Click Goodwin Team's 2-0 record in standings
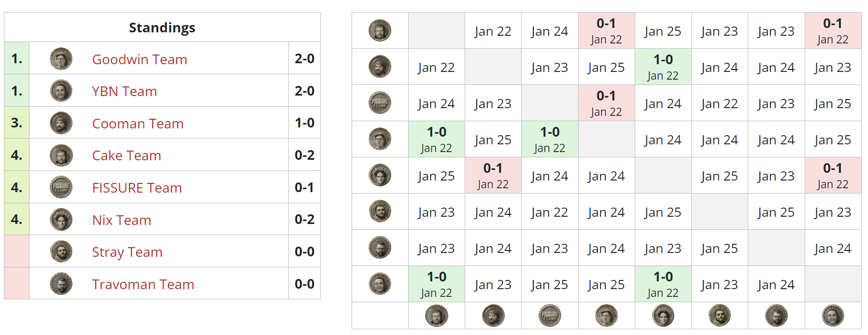Image resolution: width=868 pixels, height=335 pixels. pyautogui.click(x=304, y=59)
